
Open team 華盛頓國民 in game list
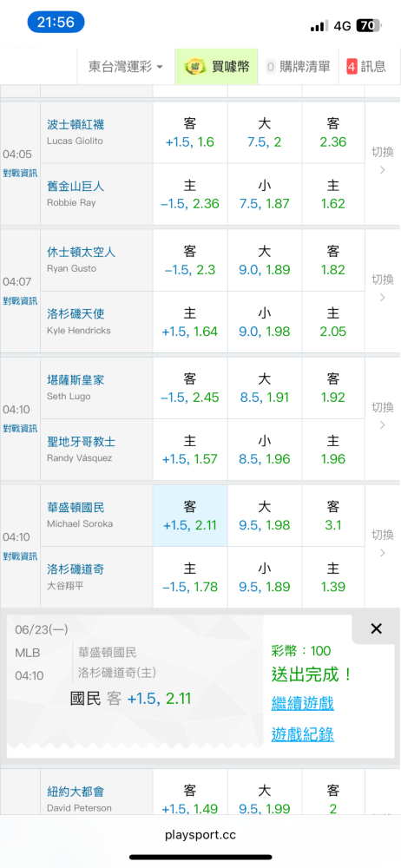(76, 508)
